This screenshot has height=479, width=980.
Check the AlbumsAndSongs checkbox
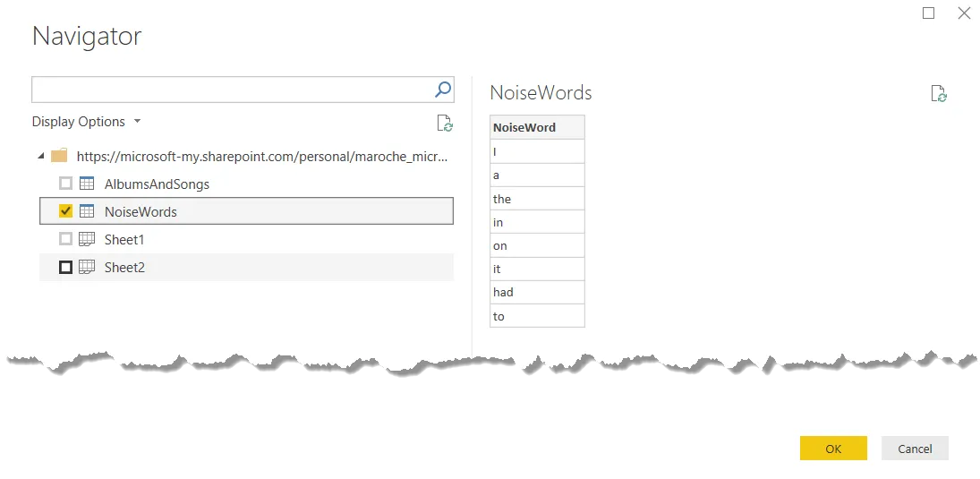(65, 184)
